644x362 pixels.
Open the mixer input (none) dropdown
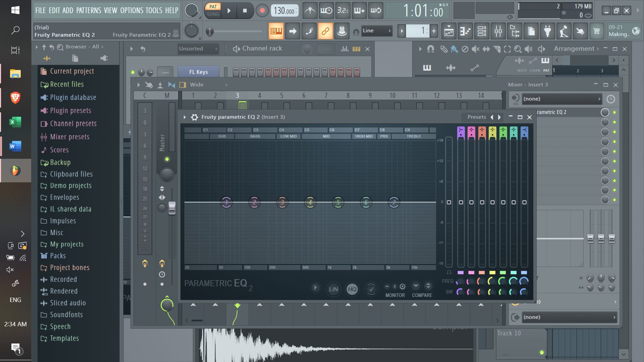pyautogui.click(x=562, y=99)
